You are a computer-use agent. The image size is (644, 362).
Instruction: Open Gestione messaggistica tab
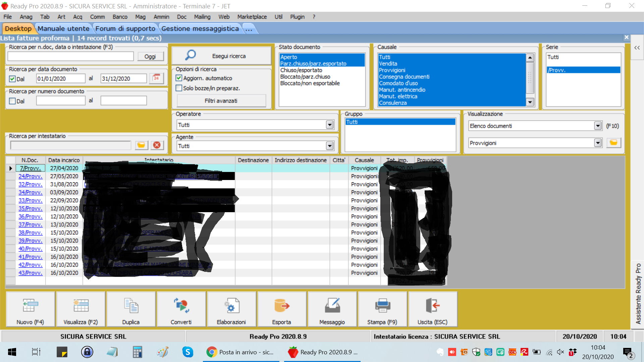(200, 28)
